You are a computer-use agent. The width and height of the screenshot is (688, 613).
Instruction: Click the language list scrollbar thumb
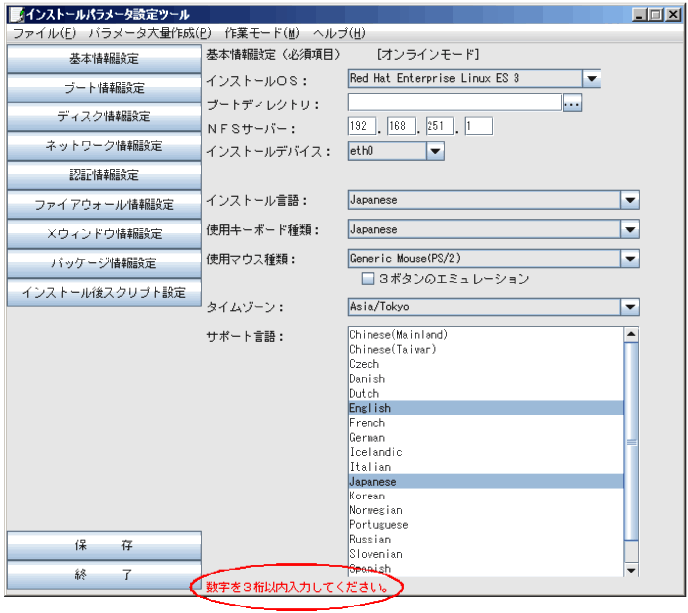(x=631, y=442)
